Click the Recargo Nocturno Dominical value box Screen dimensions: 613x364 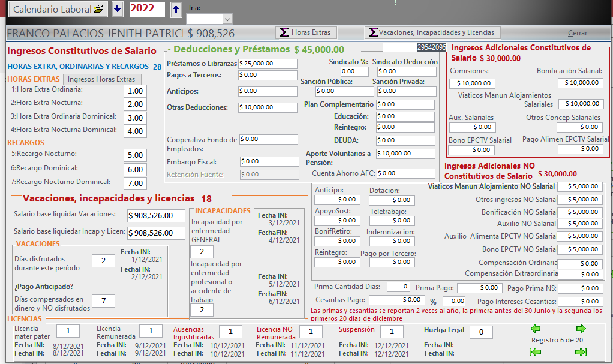[135, 183]
